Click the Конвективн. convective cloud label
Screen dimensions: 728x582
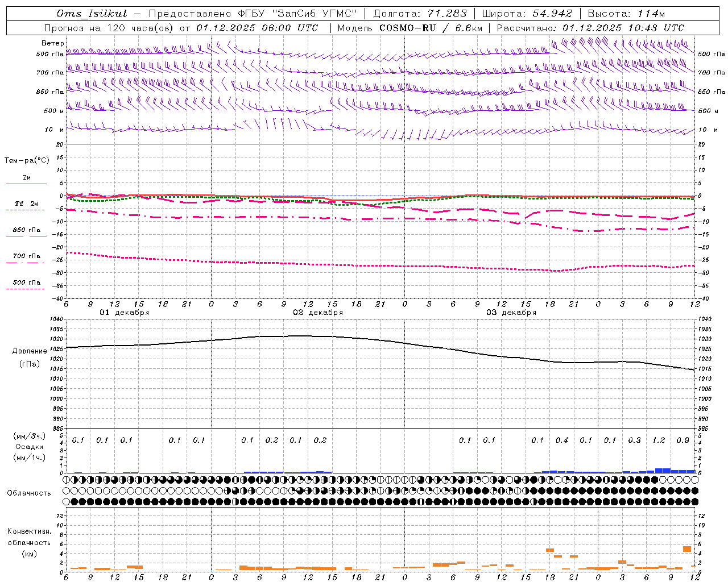point(29,531)
